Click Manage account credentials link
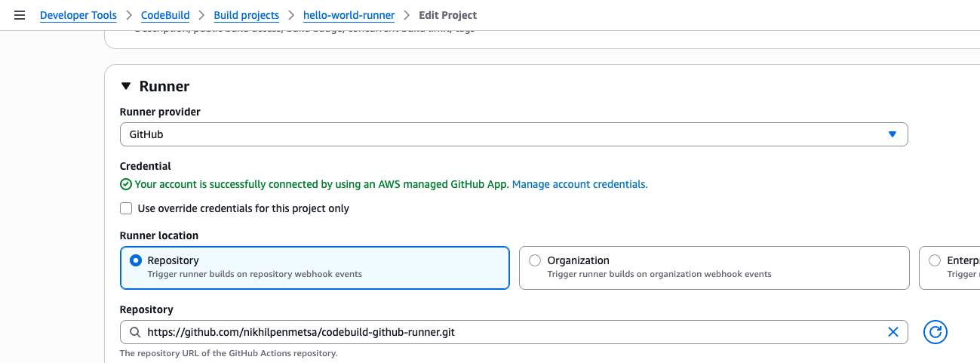 pos(579,184)
